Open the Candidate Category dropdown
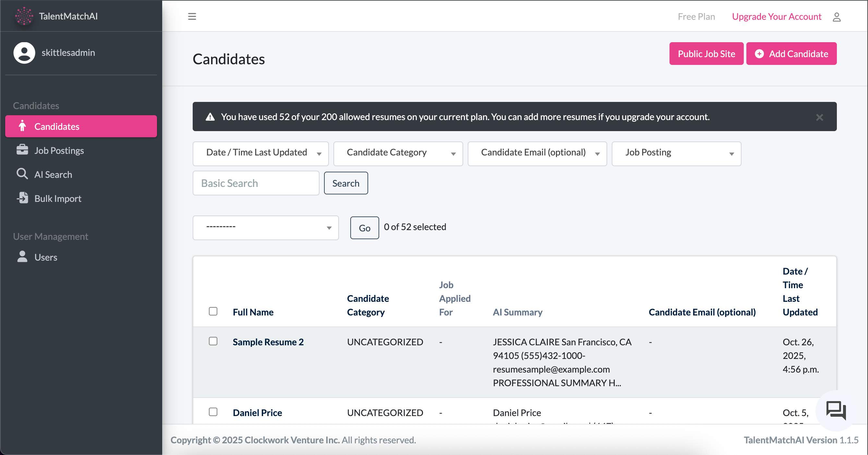 [398, 154]
